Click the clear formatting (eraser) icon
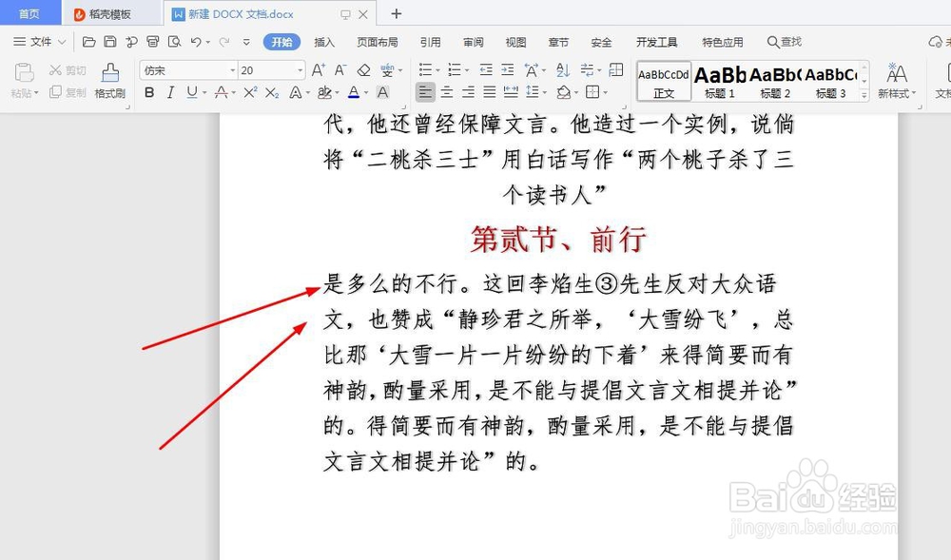The height and width of the screenshot is (560, 951). tap(361, 69)
